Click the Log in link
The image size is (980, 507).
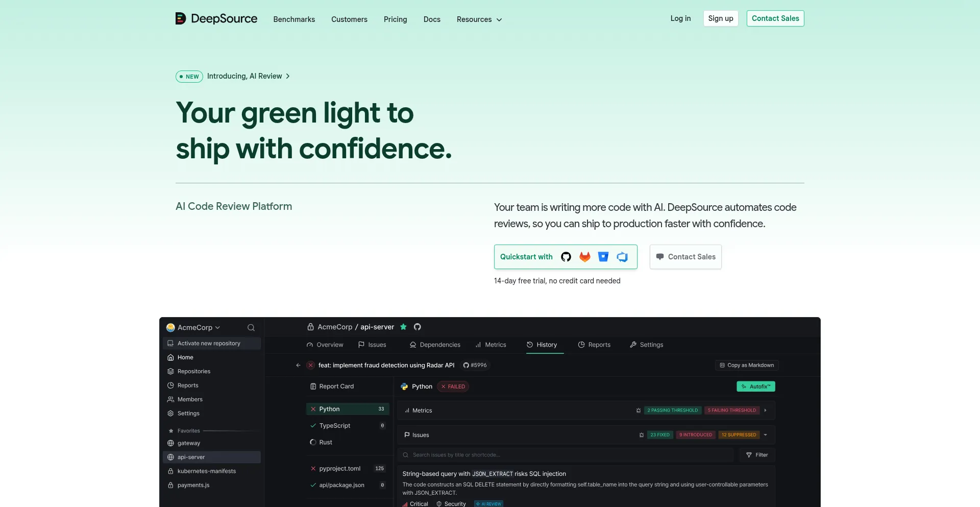tap(680, 18)
